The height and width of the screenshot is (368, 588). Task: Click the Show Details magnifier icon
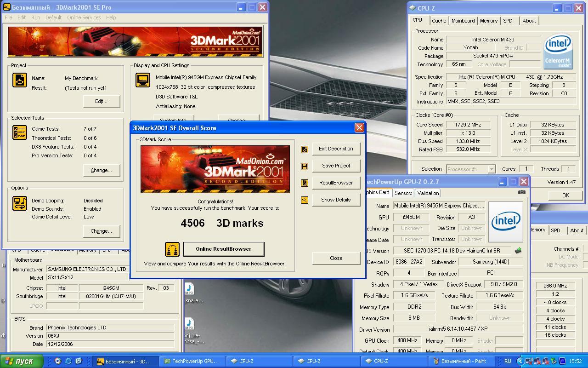tap(304, 200)
